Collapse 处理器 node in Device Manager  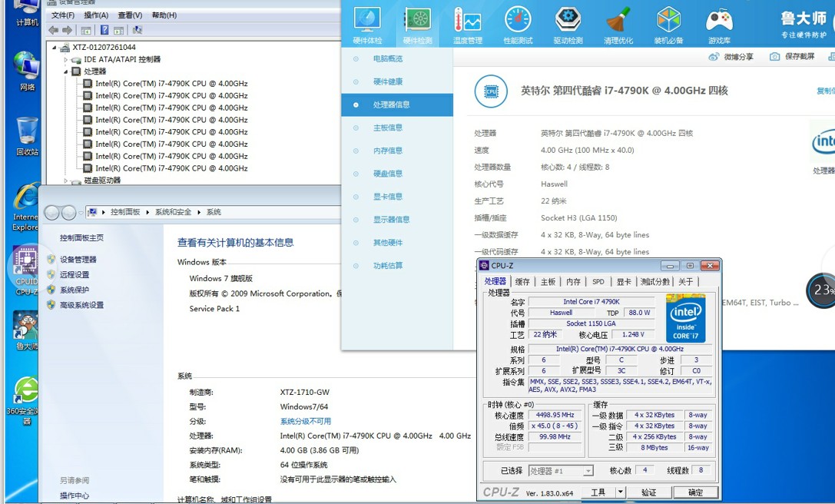click(x=66, y=71)
